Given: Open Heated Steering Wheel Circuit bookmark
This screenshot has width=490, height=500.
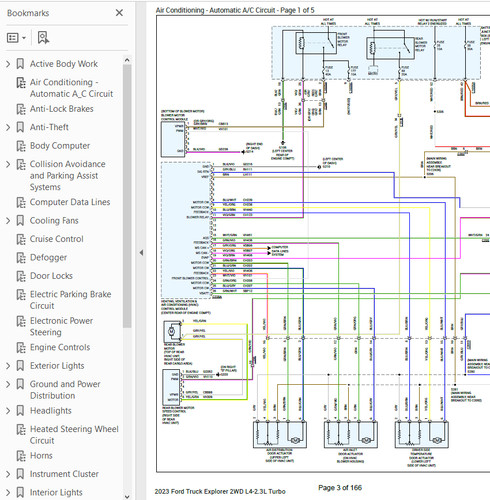Looking at the screenshot, I should [74, 435].
